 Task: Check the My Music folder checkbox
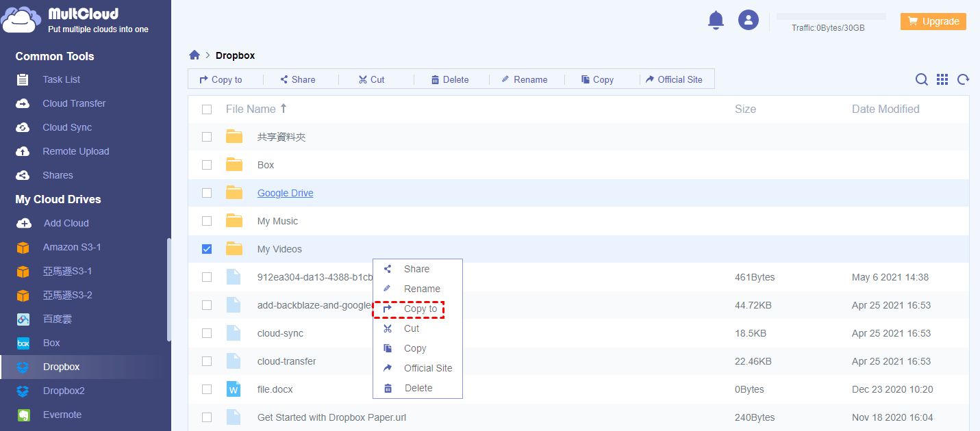point(207,221)
